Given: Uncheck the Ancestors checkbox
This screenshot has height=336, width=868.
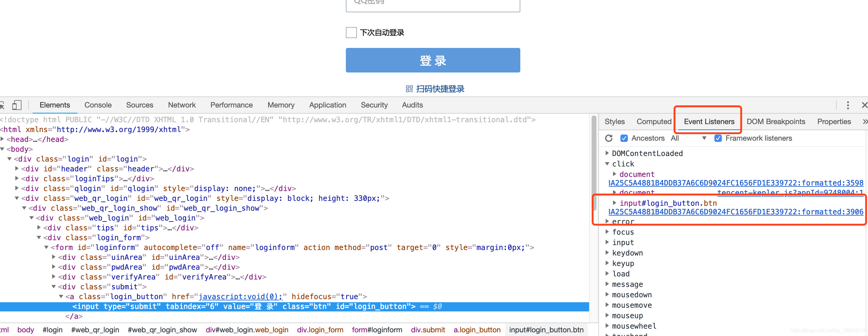Looking at the screenshot, I should pyautogui.click(x=624, y=138).
